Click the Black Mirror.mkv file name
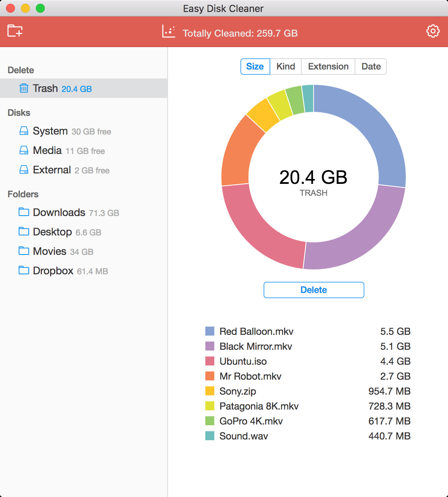Image resolution: width=448 pixels, height=497 pixels. click(256, 346)
